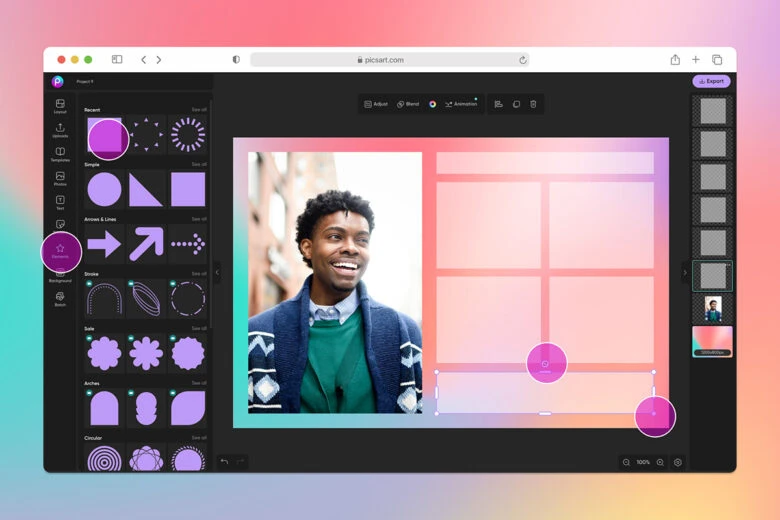Open the Uploads panel
The width and height of the screenshot is (780, 520).
click(x=60, y=129)
